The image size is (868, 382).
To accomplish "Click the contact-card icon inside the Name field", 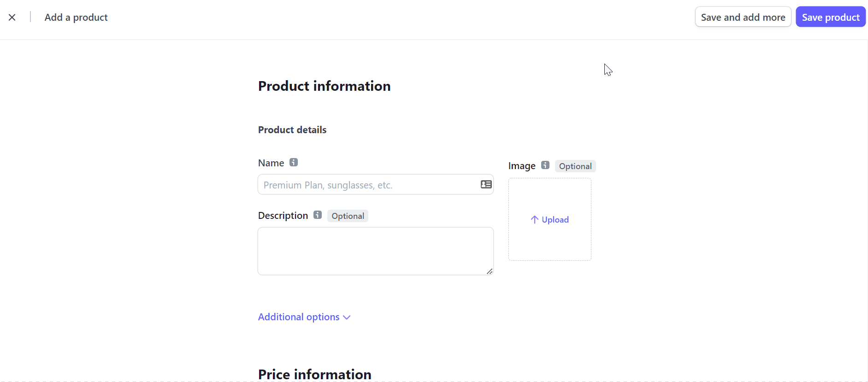I will pos(486,184).
